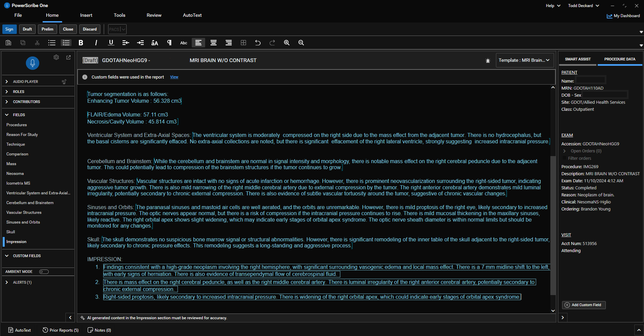Screen dimensions: 644x336
Task: Open the AutoText ribbon tab
Action: (x=192, y=15)
